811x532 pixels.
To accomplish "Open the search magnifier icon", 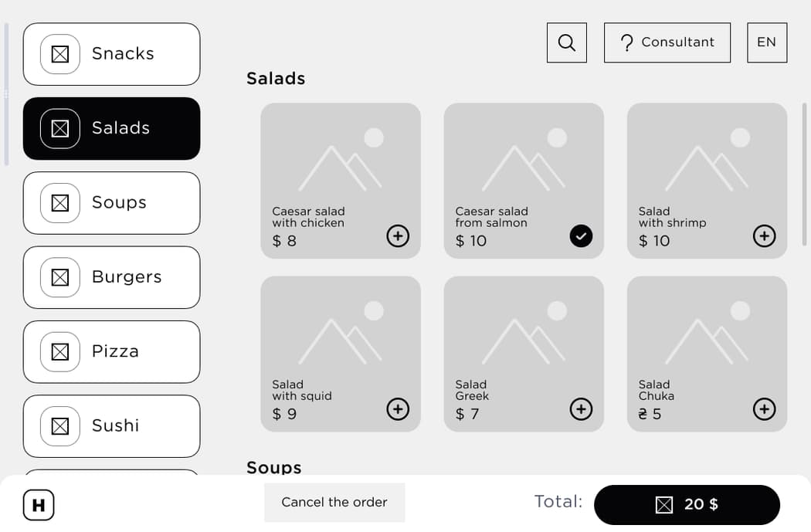I will pyautogui.click(x=566, y=42).
